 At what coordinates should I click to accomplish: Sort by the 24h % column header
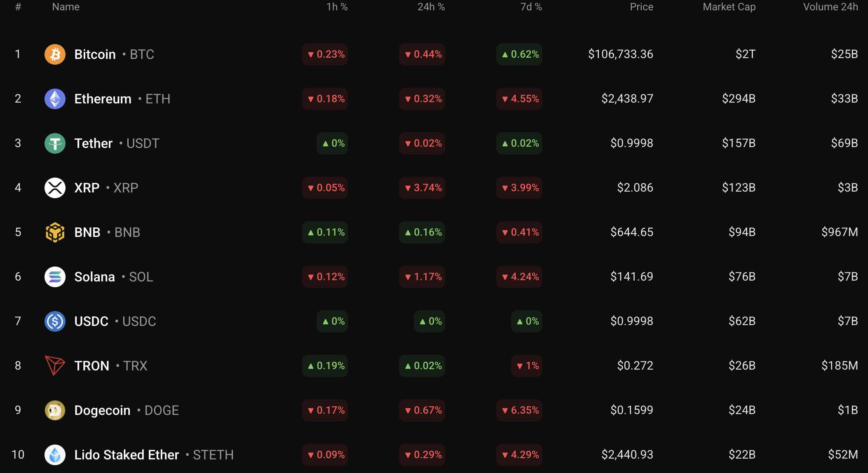click(x=431, y=7)
